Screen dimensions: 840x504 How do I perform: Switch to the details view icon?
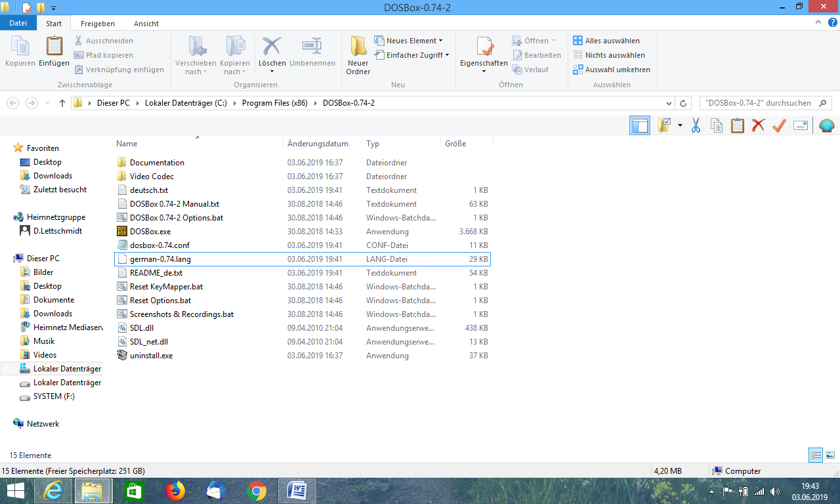816,455
